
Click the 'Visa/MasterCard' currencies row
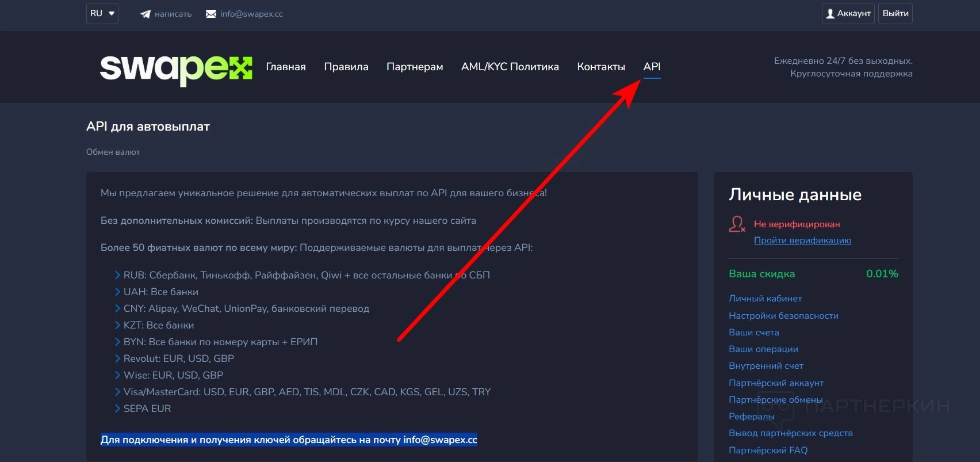[x=307, y=392]
